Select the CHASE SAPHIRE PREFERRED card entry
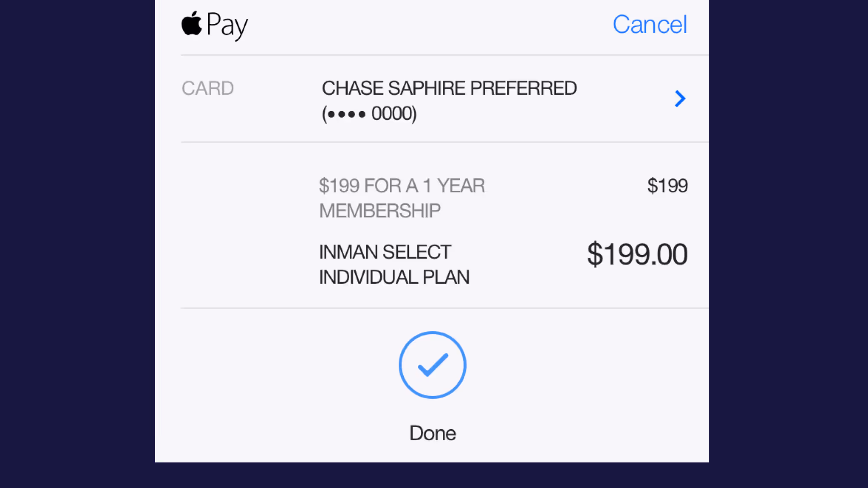This screenshot has height=488, width=868. click(448, 88)
